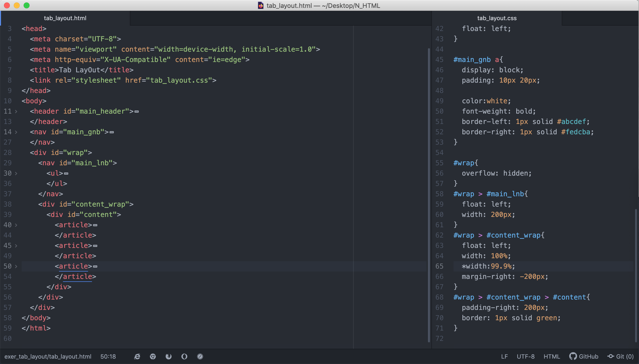Image resolution: width=639 pixels, height=364 pixels.
Task: Click the Opera browser icon
Action: (x=184, y=357)
